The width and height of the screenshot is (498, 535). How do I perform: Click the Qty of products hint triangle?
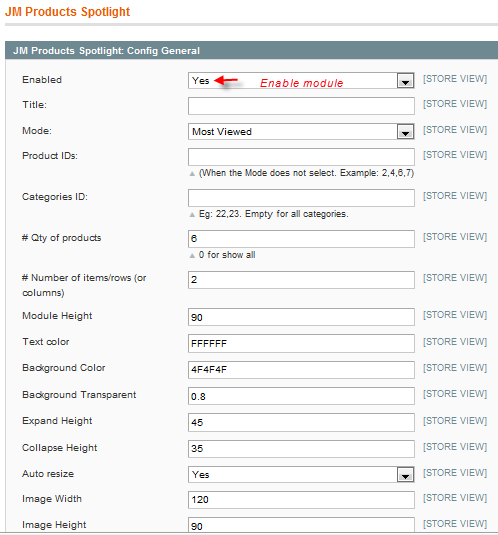pyautogui.click(x=192, y=256)
